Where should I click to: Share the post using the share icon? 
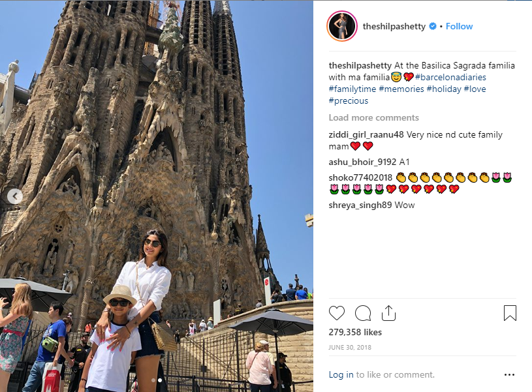[x=388, y=312]
